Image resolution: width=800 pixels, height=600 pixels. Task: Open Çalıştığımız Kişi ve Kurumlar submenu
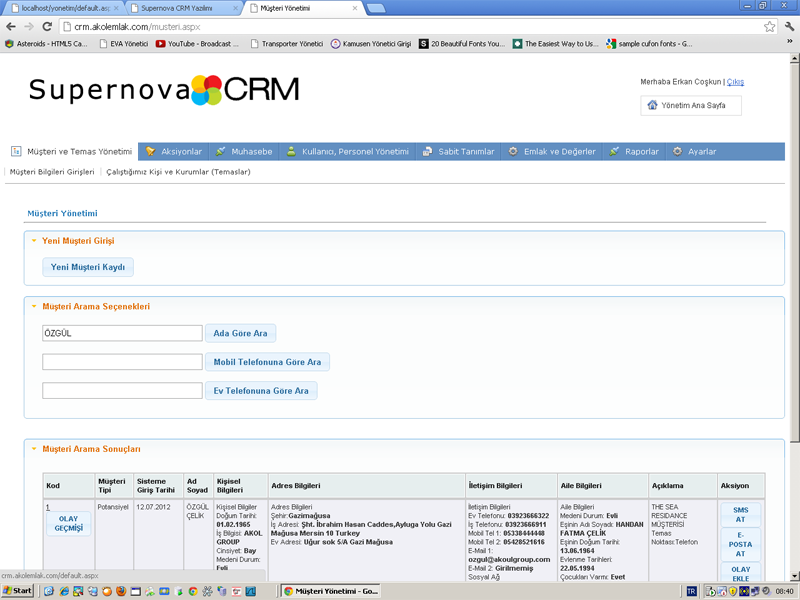pos(179,172)
